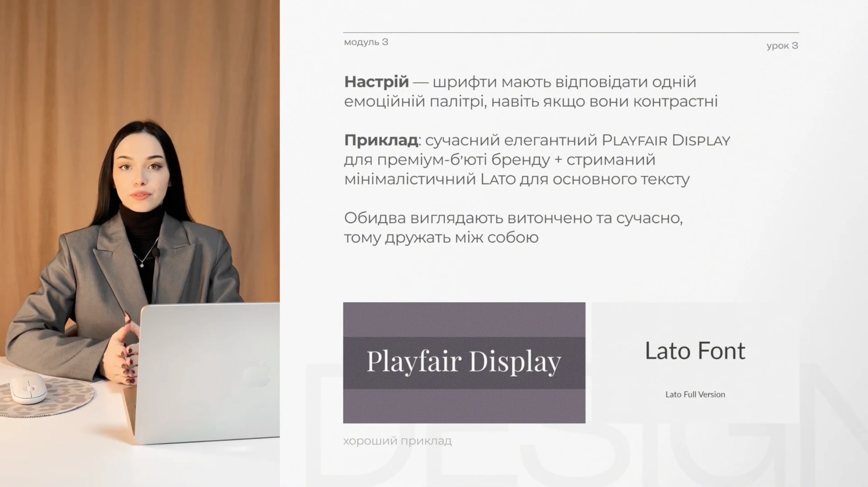Click the line "тому дружать між собою"
Image resolution: width=868 pixels, height=487 pixels.
[441, 238]
